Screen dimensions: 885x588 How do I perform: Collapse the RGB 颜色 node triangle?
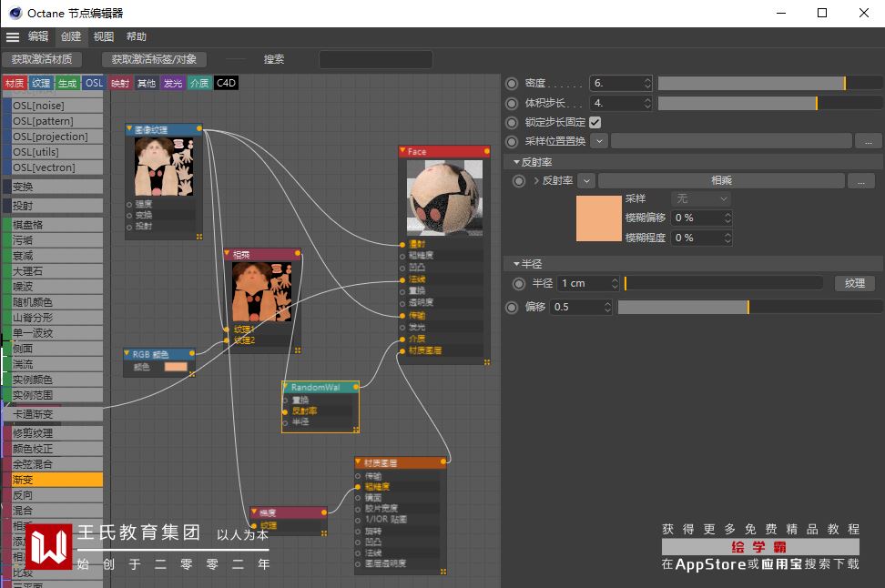pyautogui.click(x=127, y=353)
